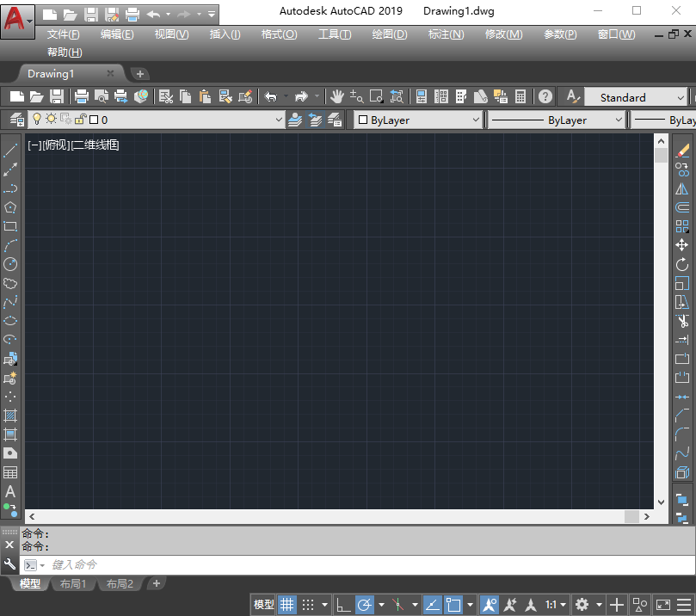Open the layer dropdown list
The height and width of the screenshot is (616, 696).
278,120
